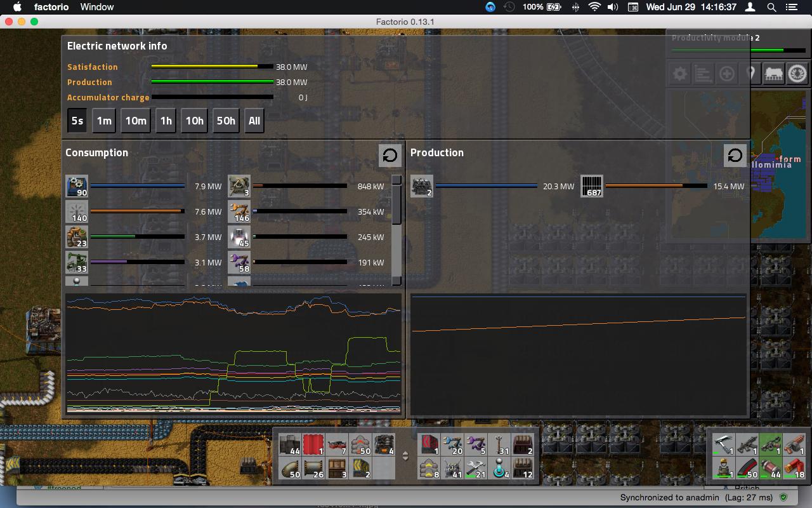This screenshot has height=508, width=812.
Task: Click the consumer icon with count 140
Action: 77,211
